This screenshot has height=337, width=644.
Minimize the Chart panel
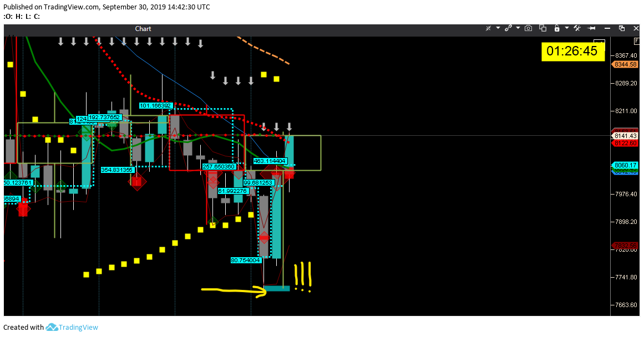pyautogui.click(x=607, y=28)
